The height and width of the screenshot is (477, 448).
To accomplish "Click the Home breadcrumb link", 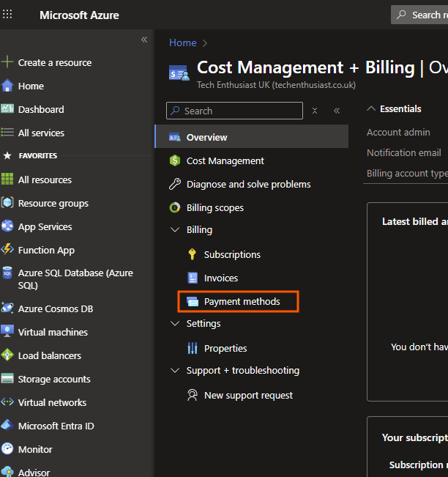I will (183, 42).
